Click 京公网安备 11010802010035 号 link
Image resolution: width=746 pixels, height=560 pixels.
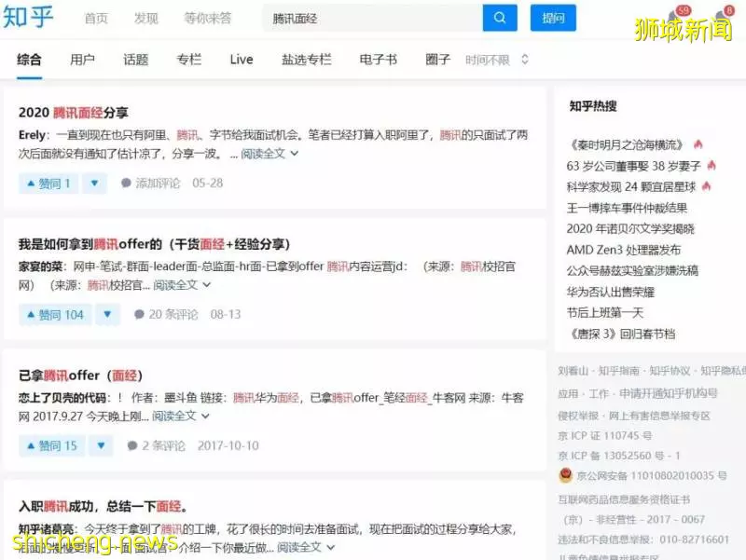click(x=651, y=475)
